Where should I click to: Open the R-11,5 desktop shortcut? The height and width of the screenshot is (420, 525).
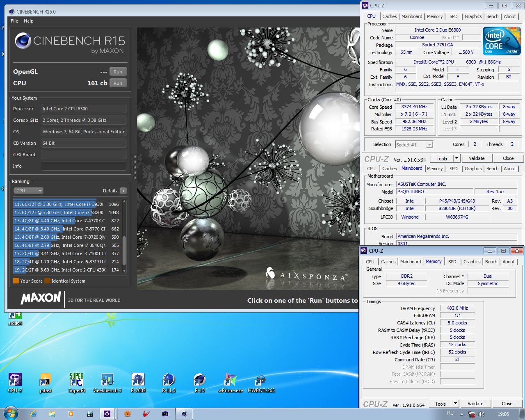point(169,383)
